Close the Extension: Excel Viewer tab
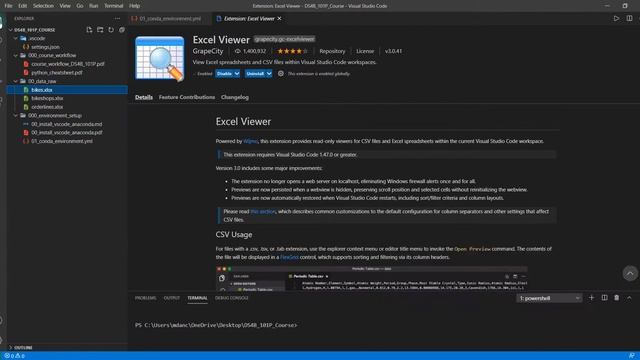This screenshot has width=640, height=360. [x=280, y=18]
